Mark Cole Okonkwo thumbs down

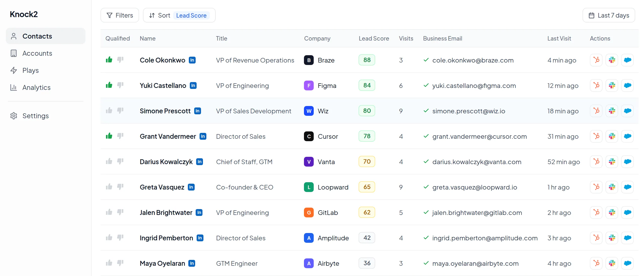click(120, 60)
